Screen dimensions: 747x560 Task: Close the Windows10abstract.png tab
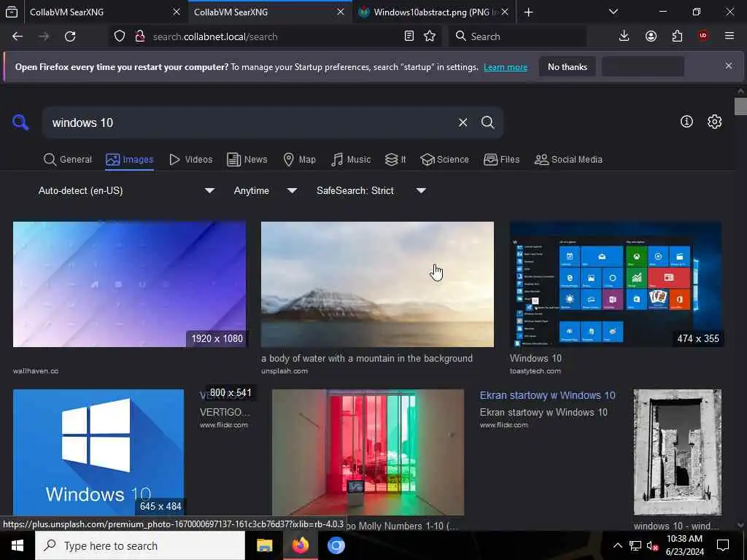505,12
